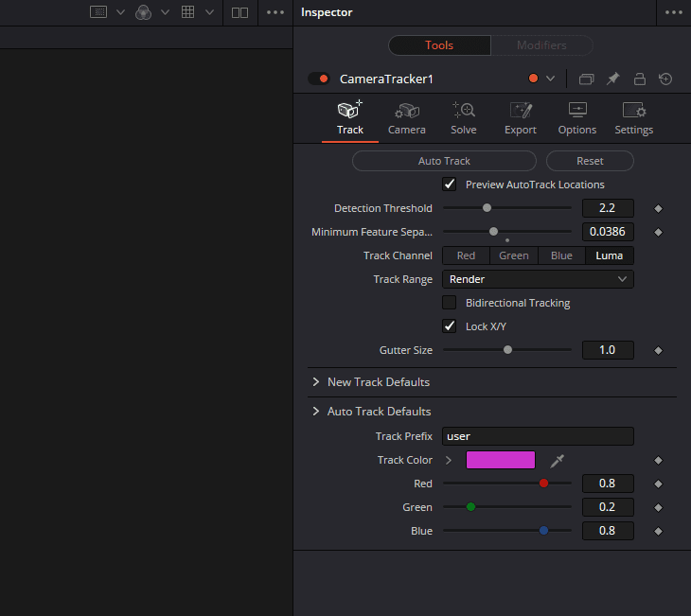
Task: Click the Gutter Size value field
Action: (x=608, y=350)
